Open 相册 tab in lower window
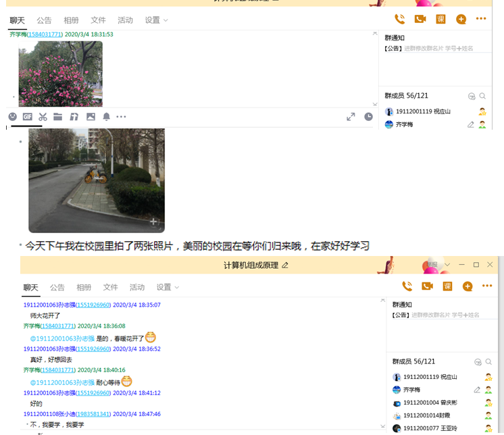Viewport: 504px width, 435px height. (84, 287)
